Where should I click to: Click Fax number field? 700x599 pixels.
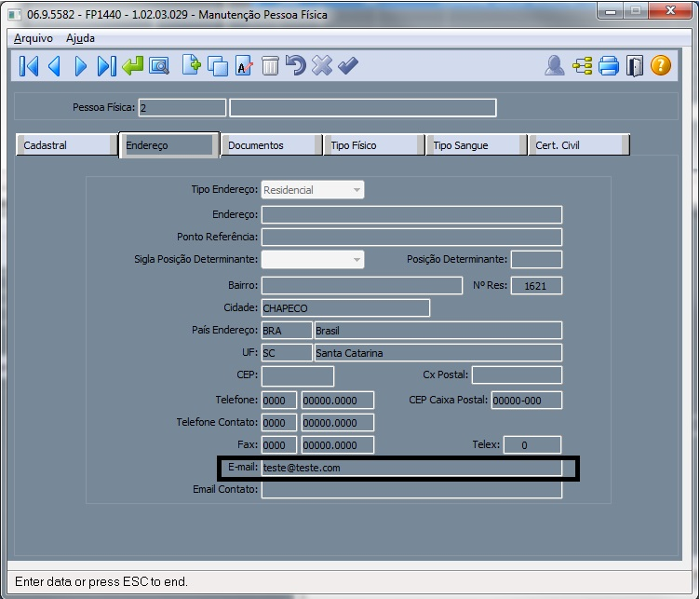tap(338, 445)
